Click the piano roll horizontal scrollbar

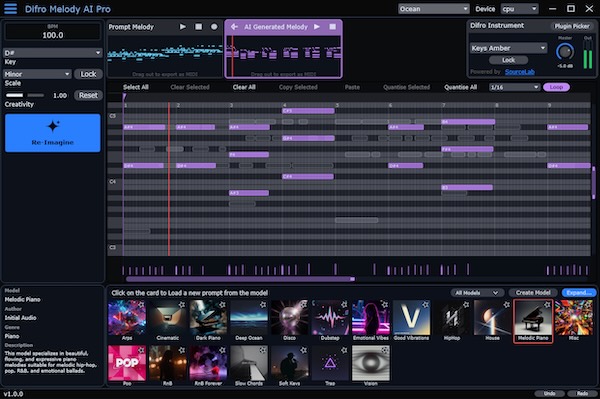pyautogui.click(x=240, y=279)
